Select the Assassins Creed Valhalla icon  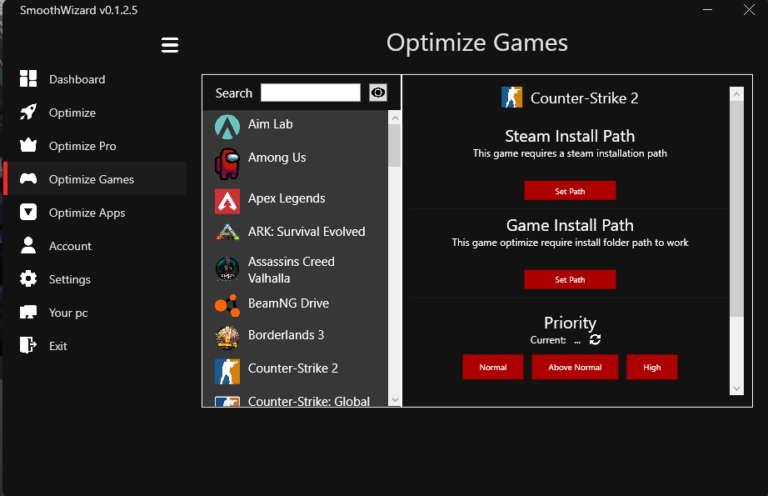(227, 269)
